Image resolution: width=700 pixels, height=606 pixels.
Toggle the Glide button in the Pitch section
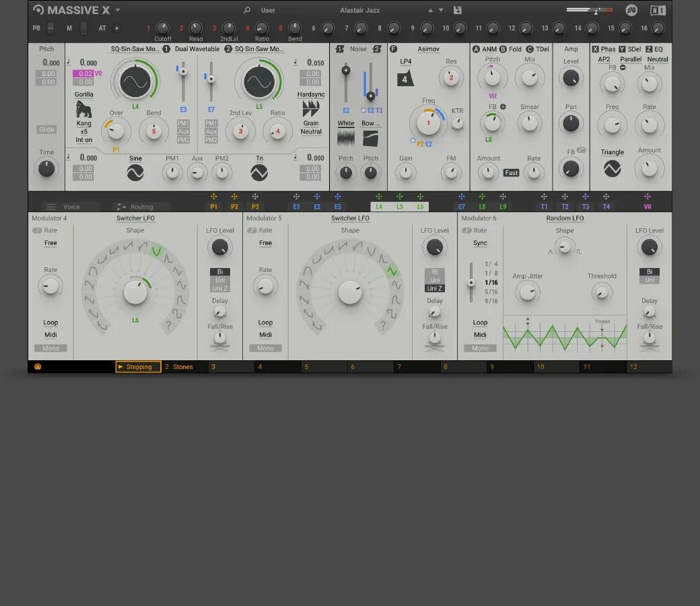[x=46, y=129]
